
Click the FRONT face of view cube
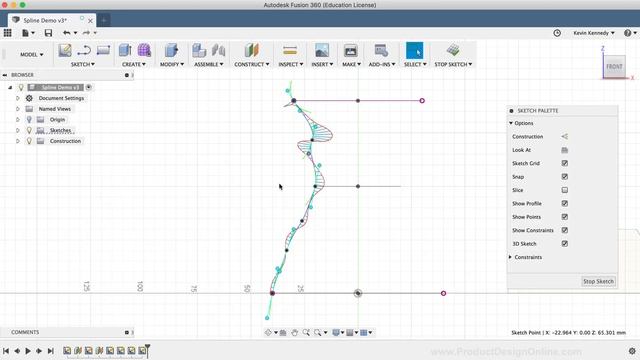tap(614, 67)
